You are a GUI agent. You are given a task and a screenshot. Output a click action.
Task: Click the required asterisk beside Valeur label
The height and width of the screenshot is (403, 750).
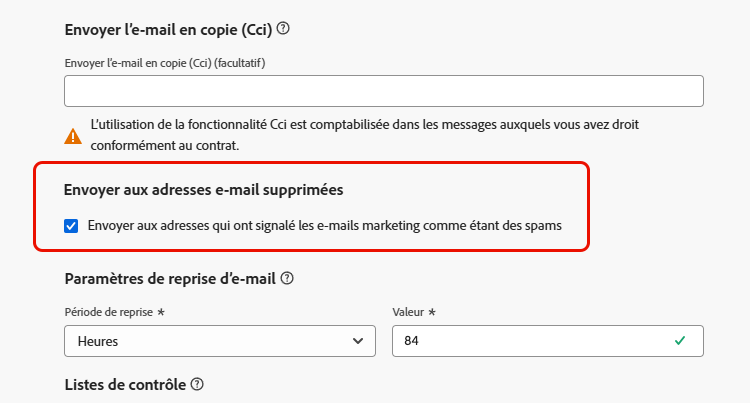click(x=432, y=312)
